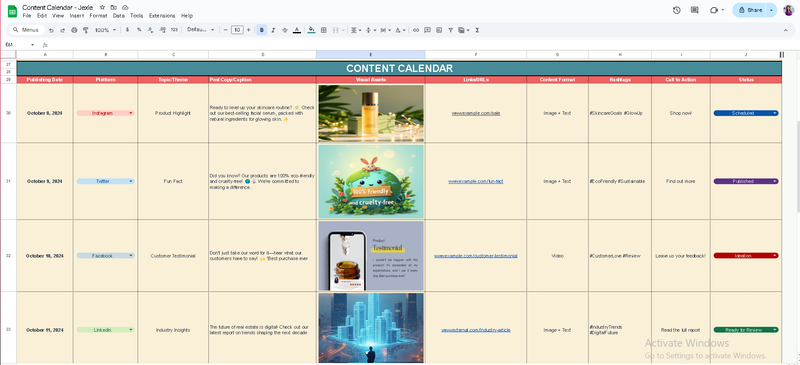Click the Share button
800x365 pixels.
(749, 10)
